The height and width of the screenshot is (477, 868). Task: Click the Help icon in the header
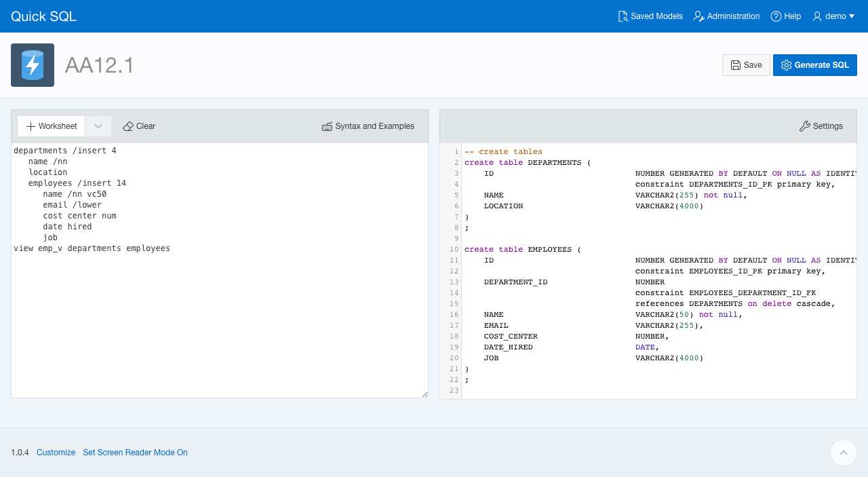776,16
